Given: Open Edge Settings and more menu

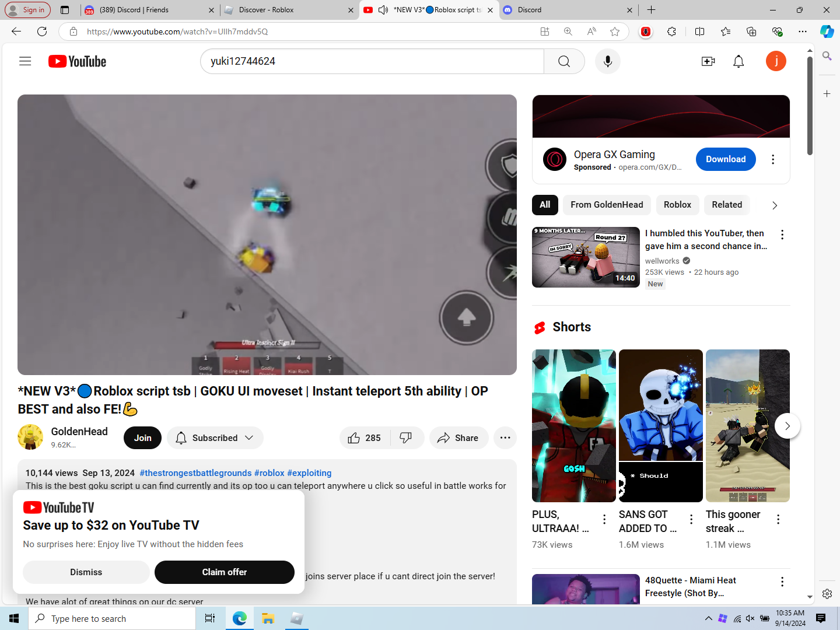Looking at the screenshot, I should point(803,32).
